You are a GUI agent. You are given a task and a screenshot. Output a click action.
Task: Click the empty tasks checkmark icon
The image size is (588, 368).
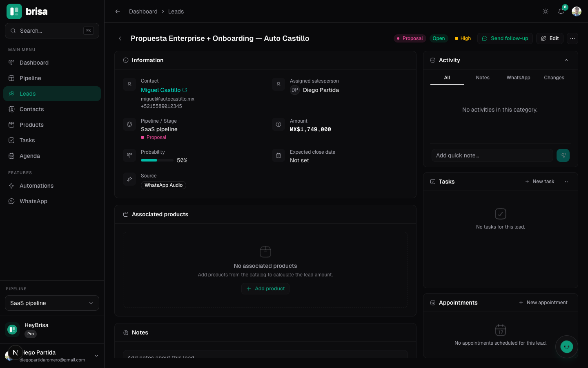(501, 214)
